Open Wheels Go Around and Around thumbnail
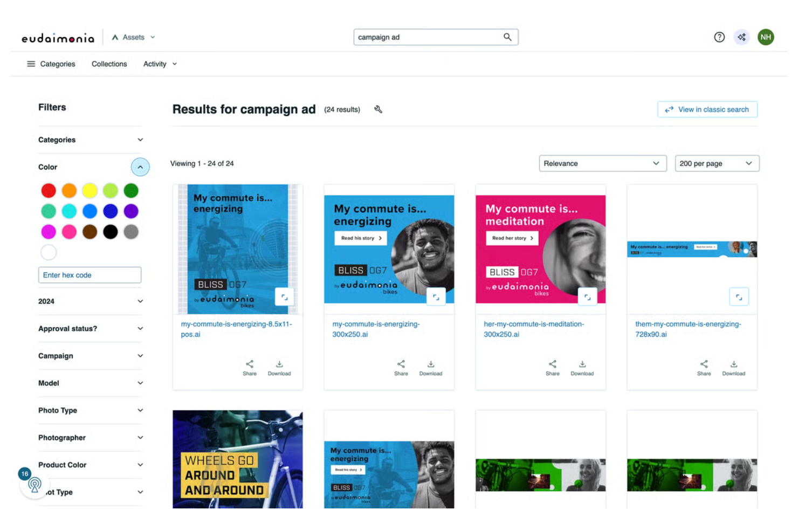798x532 pixels. 238,459
